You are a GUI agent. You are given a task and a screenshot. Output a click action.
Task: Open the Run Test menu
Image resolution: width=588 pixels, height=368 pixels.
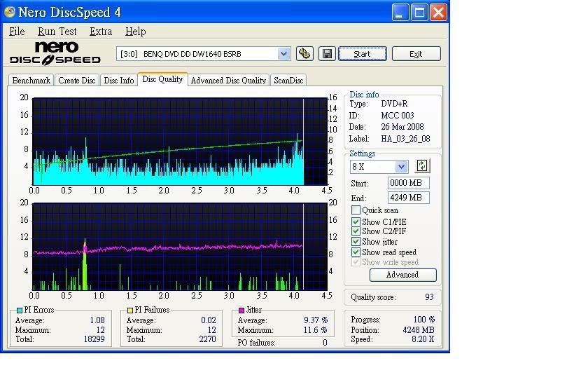(57, 32)
